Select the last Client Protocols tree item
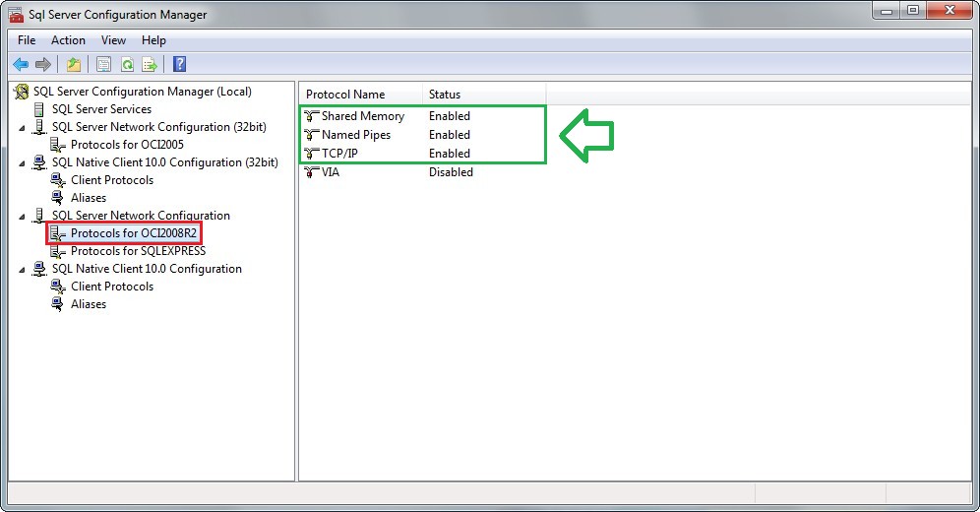The width and height of the screenshot is (980, 512). tap(112, 287)
